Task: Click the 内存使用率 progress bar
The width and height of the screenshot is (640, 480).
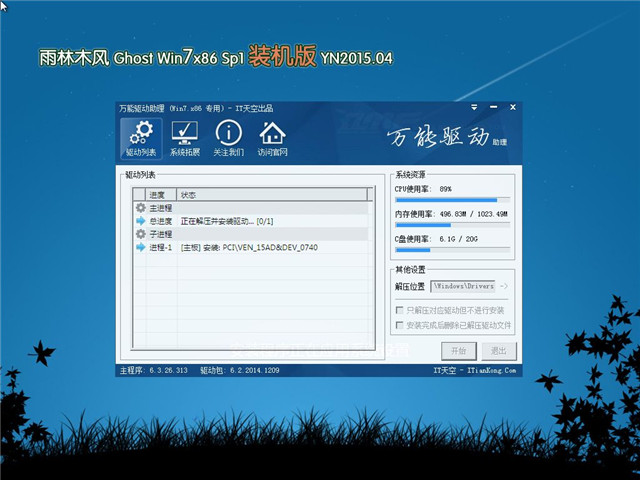Action: [452, 225]
